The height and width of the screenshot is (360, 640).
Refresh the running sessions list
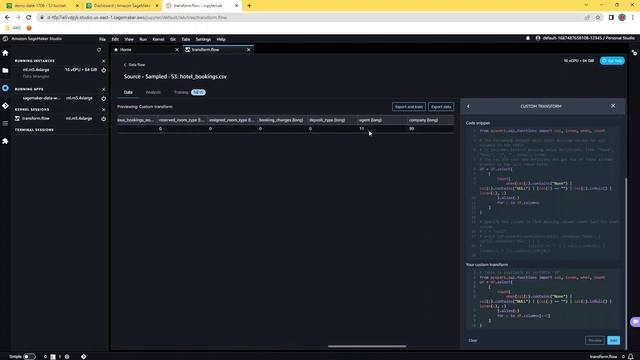click(x=99, y=50)
